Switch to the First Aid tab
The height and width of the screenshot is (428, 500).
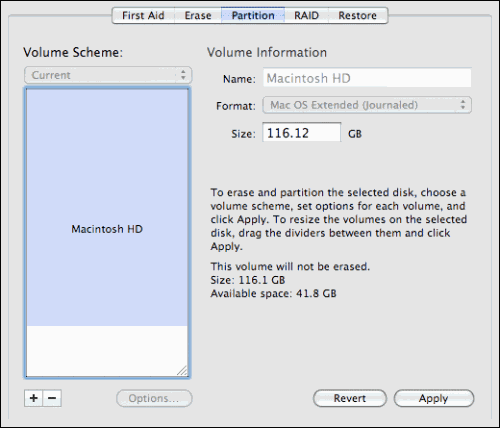click(143, 16)
